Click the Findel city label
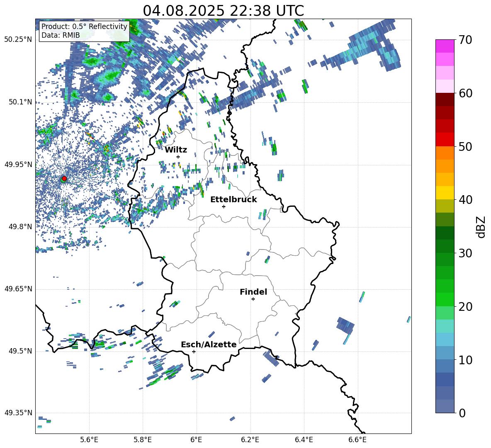 [x=253, y=292]
